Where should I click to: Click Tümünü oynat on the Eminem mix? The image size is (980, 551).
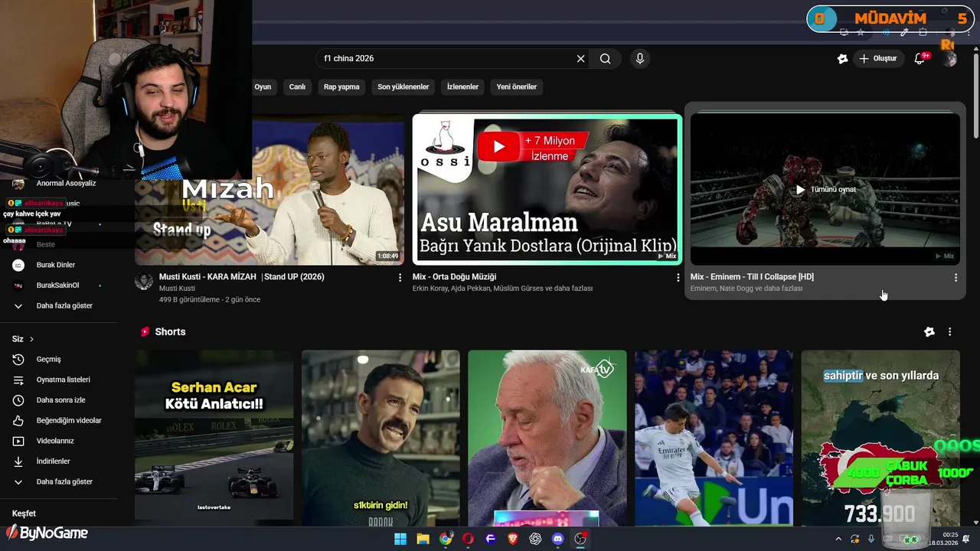[825, 190]
